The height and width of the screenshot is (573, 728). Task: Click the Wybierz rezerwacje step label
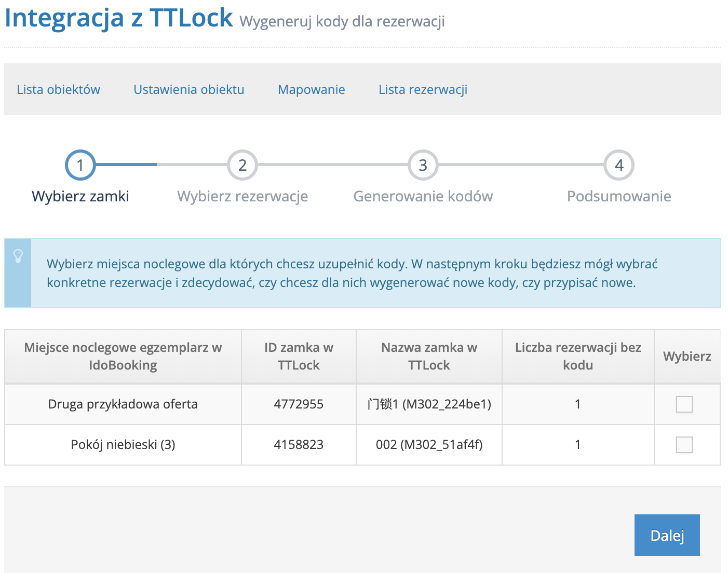242,196
